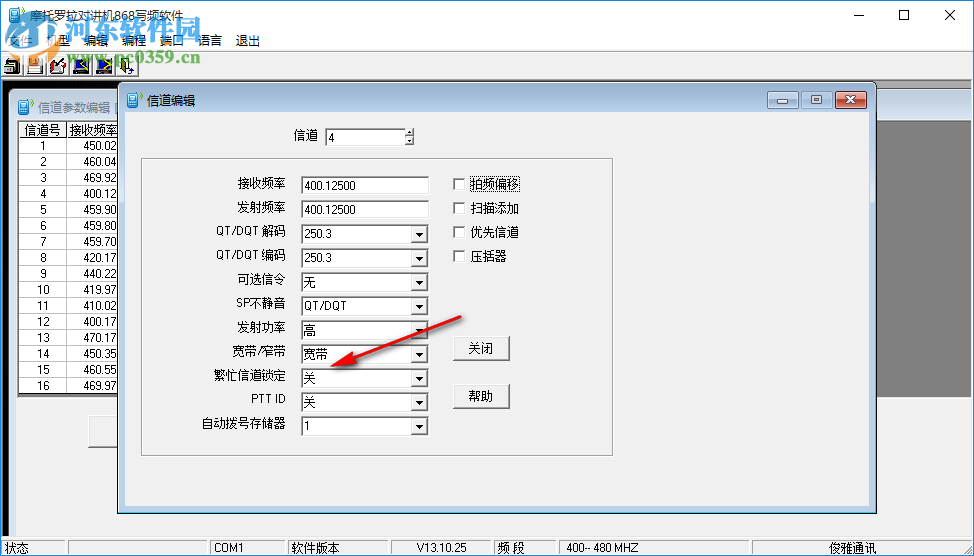Viewport: 974px width, 556px height.
Task: Click channel 4 cell showing 400.12
Action: (x=93, y=193)
